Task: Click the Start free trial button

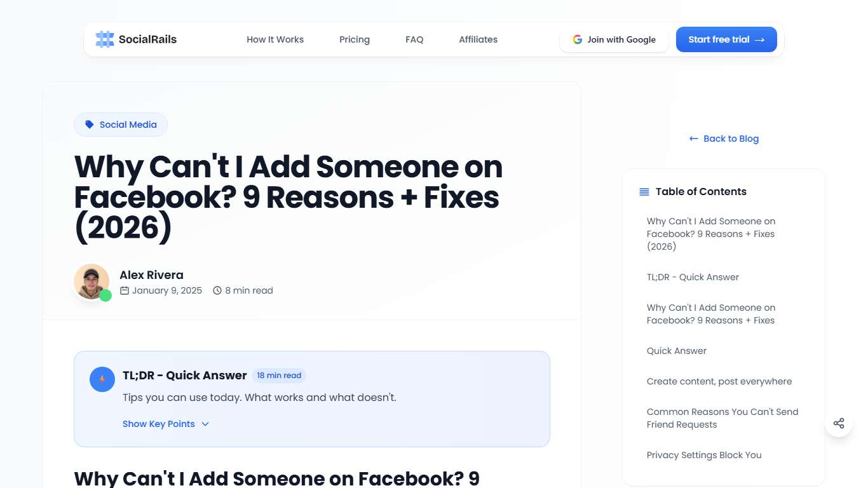Action: pos(726,39)
